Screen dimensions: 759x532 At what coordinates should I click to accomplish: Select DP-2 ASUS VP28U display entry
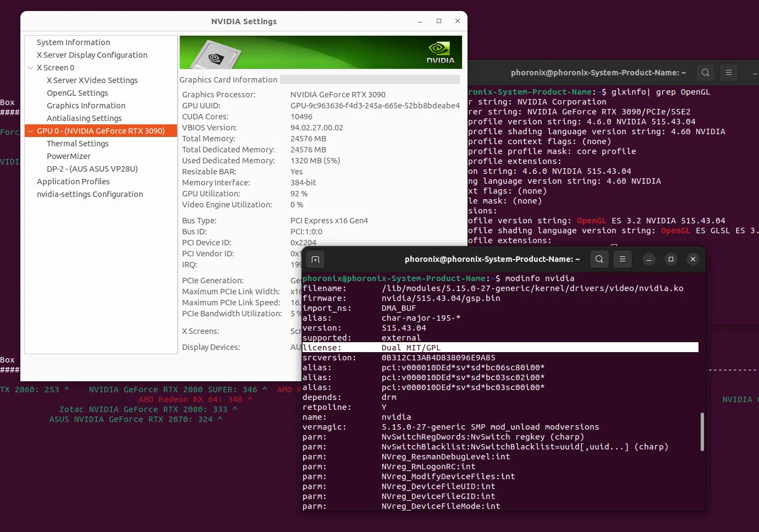(92, 169)
